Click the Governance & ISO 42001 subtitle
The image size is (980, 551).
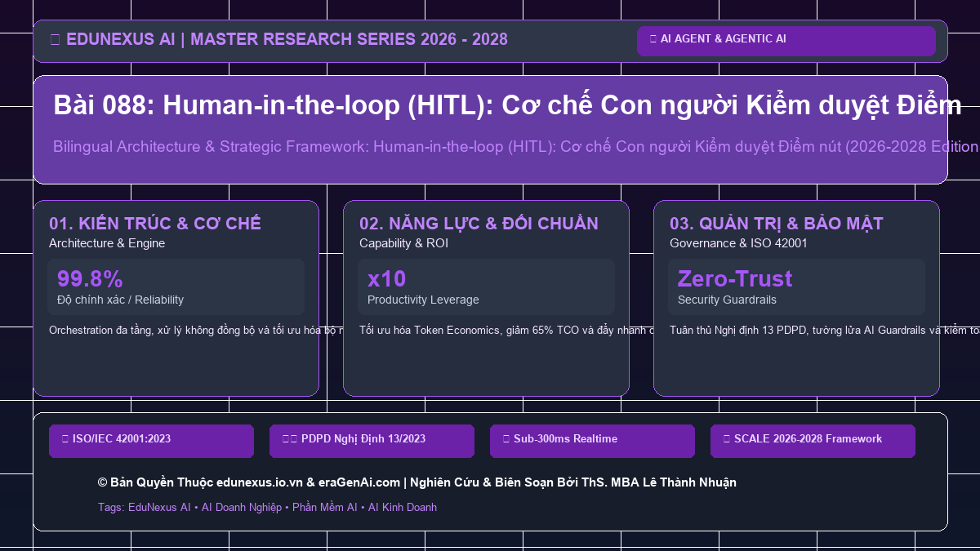(x=738, y=243)
